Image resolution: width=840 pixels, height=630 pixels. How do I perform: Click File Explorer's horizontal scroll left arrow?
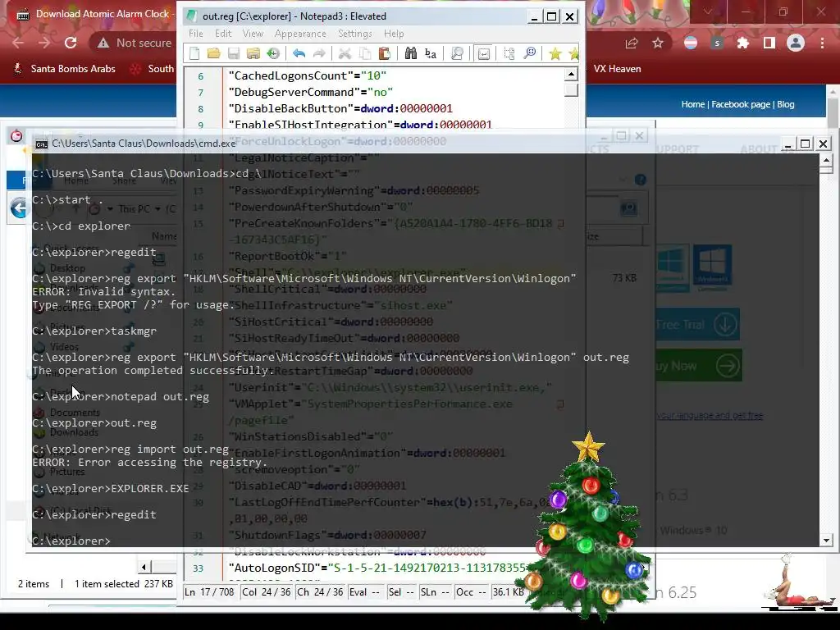point(144,567)
